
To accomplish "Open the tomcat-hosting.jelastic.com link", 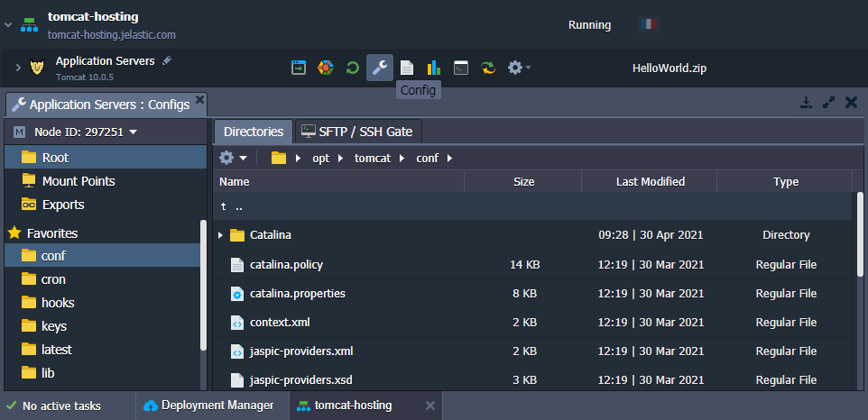I will pyautogui.click(x=112, y=35).
